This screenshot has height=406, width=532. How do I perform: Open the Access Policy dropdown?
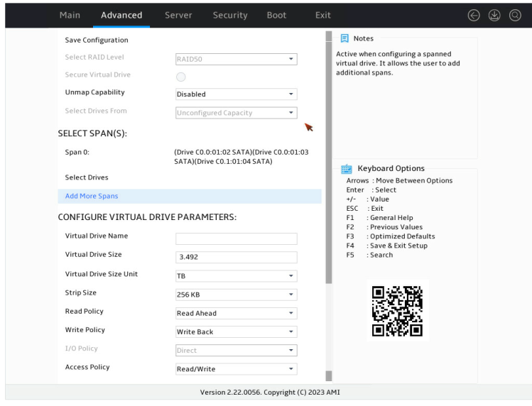(236, 369)
